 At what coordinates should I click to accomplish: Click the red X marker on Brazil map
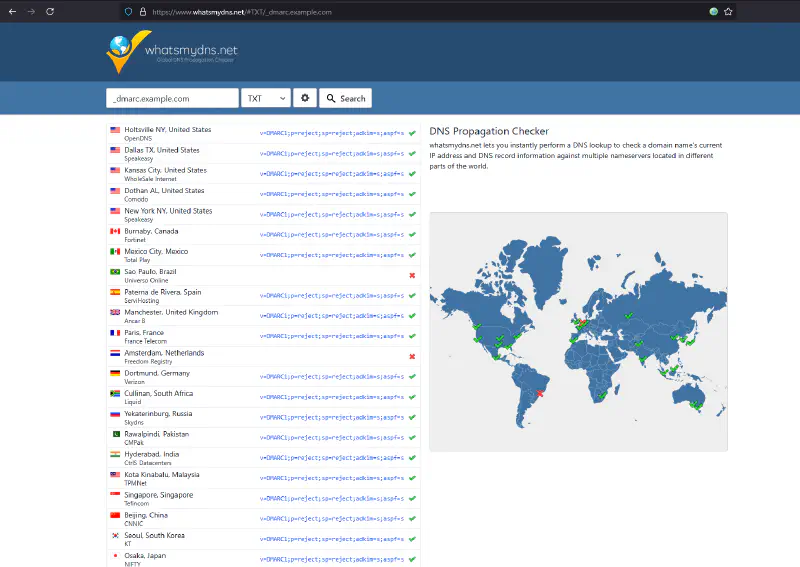540,393
